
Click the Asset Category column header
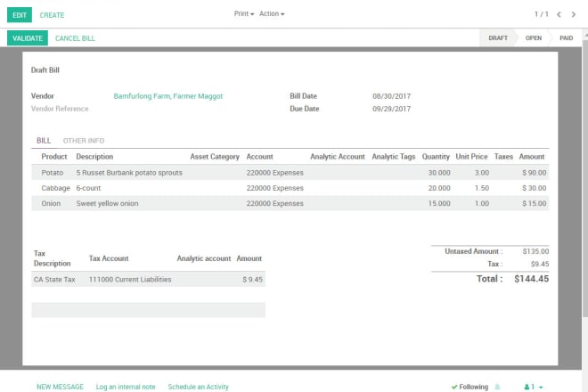click(215, 157)
